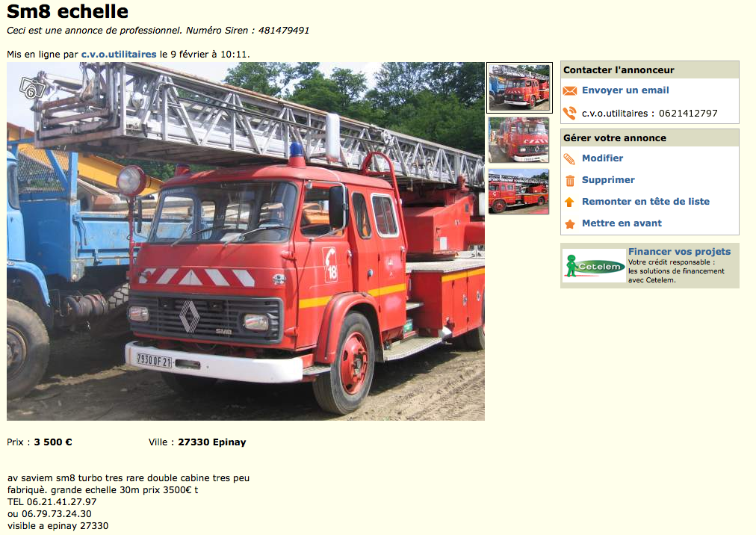
Task: Select the Supprimer link
Action: pos(608,180)
